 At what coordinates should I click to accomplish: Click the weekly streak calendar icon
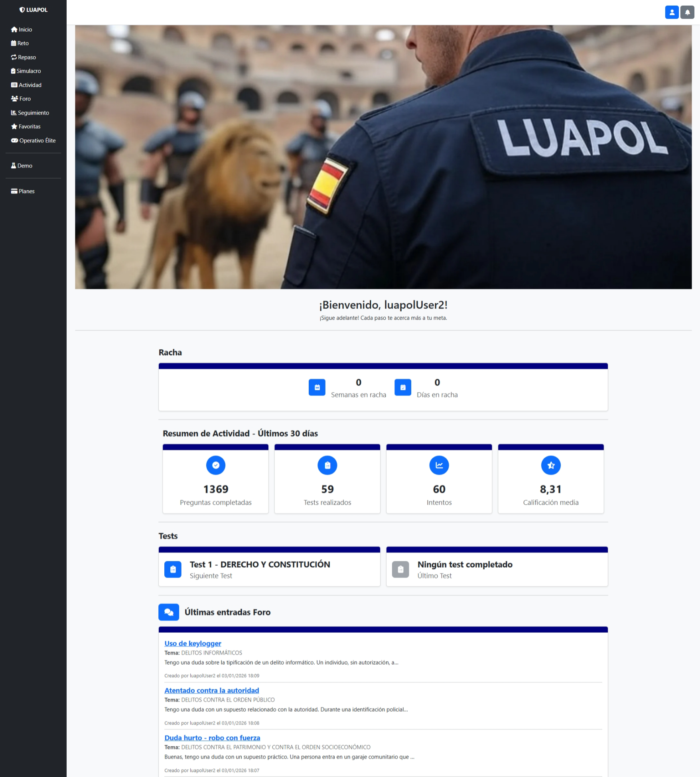pyautogui.click(x=317, y=388)
